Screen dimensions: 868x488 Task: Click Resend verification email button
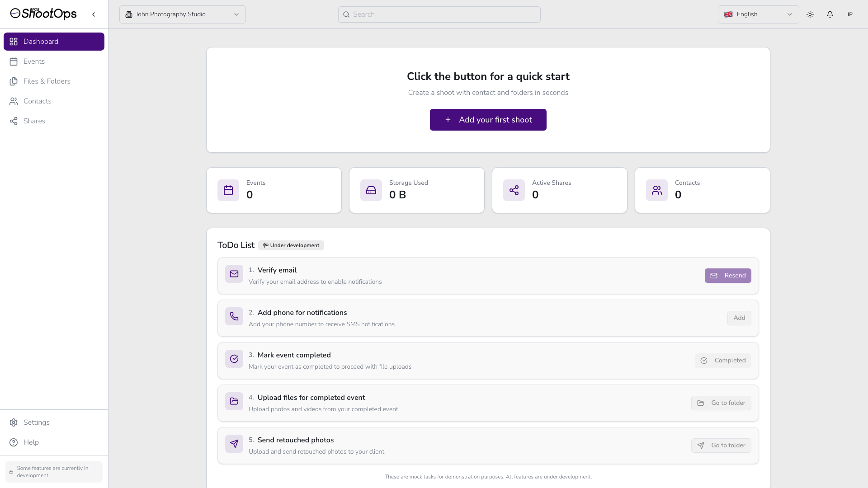tap(727, 276)
